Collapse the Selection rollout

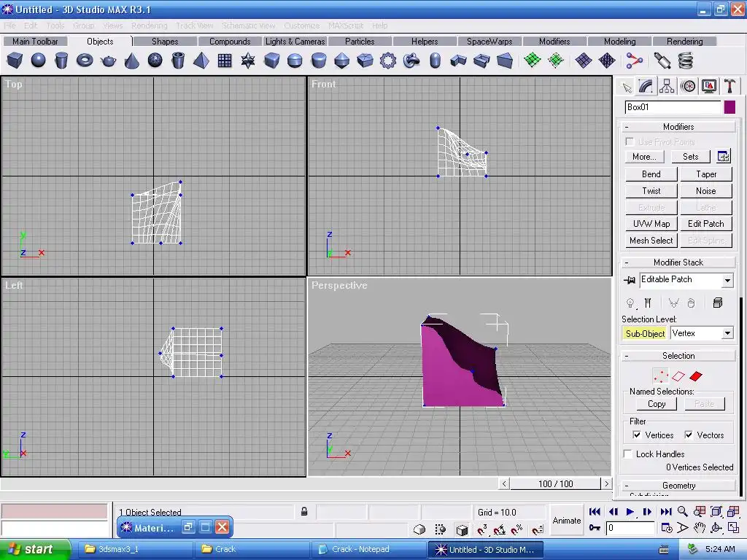678,356
